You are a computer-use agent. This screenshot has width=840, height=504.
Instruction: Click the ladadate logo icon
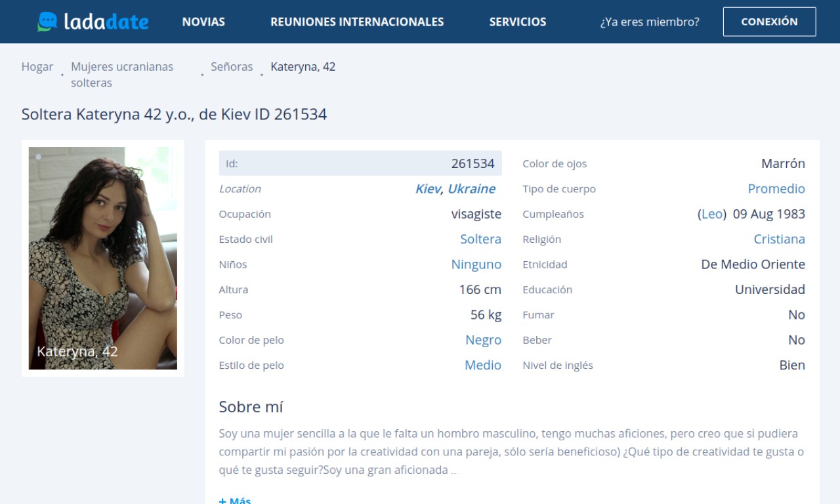pyautogui.click(x=47, y=22)
